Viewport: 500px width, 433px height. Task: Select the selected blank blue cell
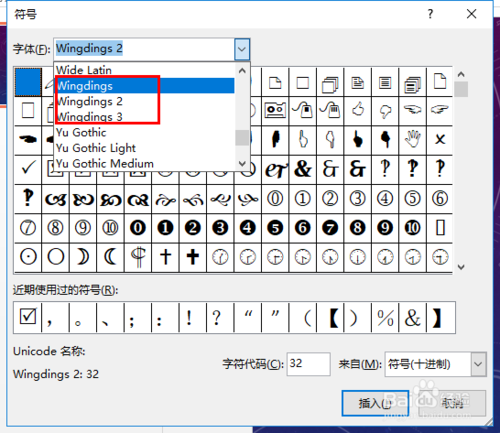point(28,82)
